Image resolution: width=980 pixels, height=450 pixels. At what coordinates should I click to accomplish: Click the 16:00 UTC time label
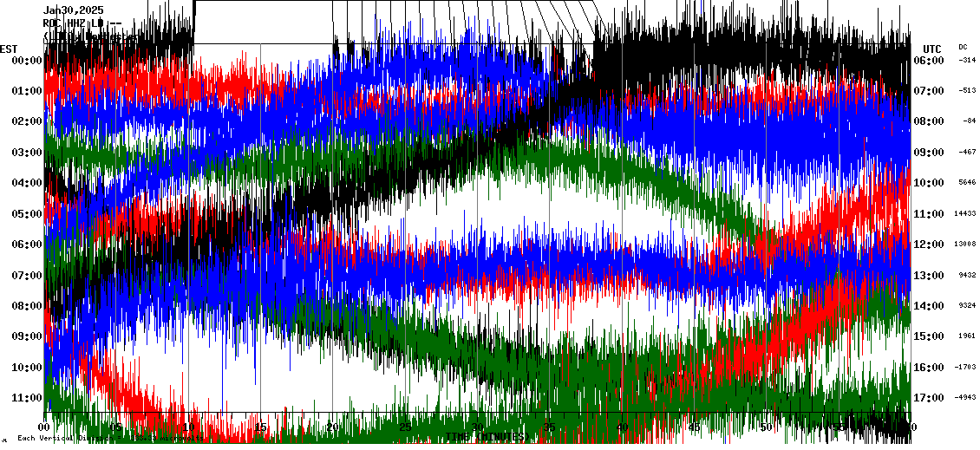[928, 368]
